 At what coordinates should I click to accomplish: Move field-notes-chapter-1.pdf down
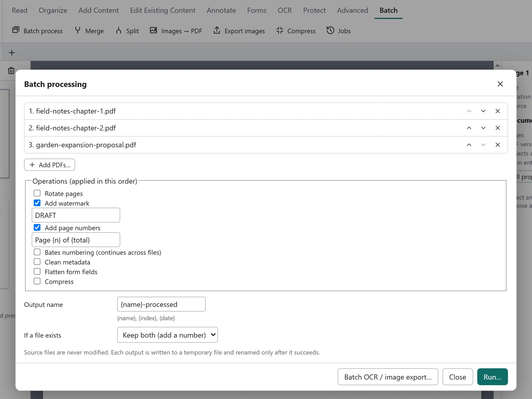[483, 111]
